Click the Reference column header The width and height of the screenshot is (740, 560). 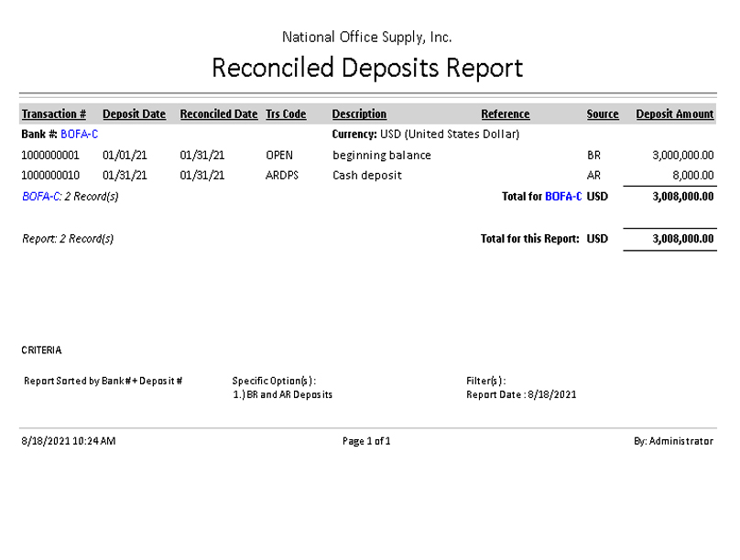tap(506, 114)
